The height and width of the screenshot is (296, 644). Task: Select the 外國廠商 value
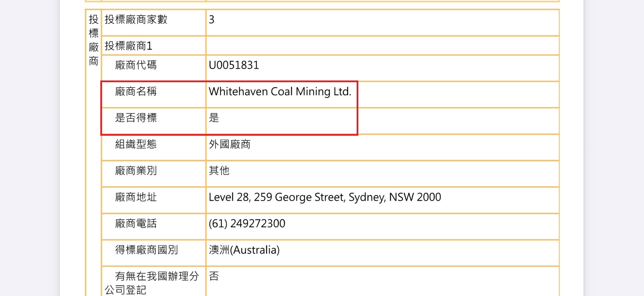(230, 144)
